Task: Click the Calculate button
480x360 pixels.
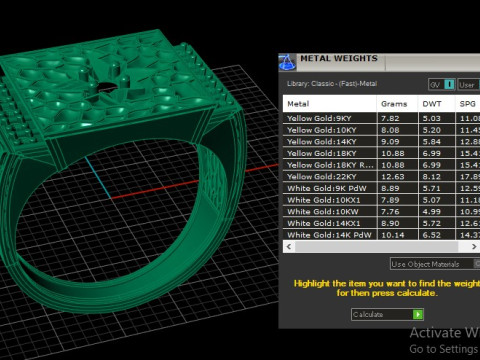Action: coord(387,314)
